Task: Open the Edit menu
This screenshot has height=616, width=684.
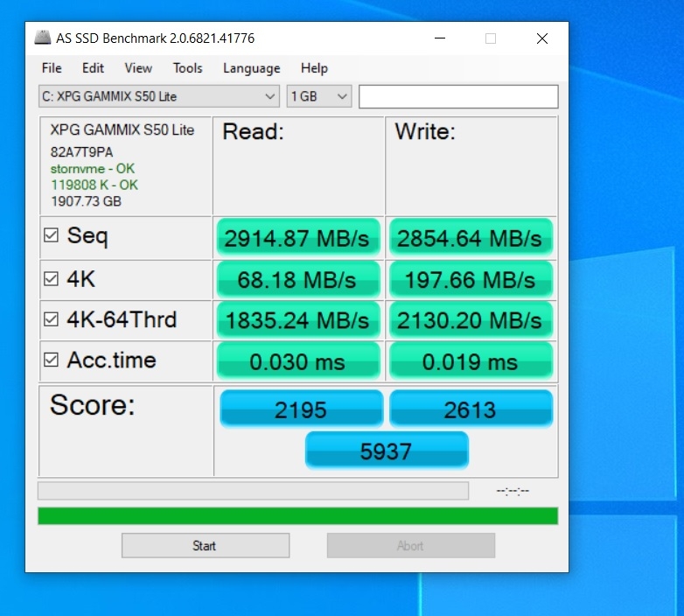Action: [x=93, y=68]
